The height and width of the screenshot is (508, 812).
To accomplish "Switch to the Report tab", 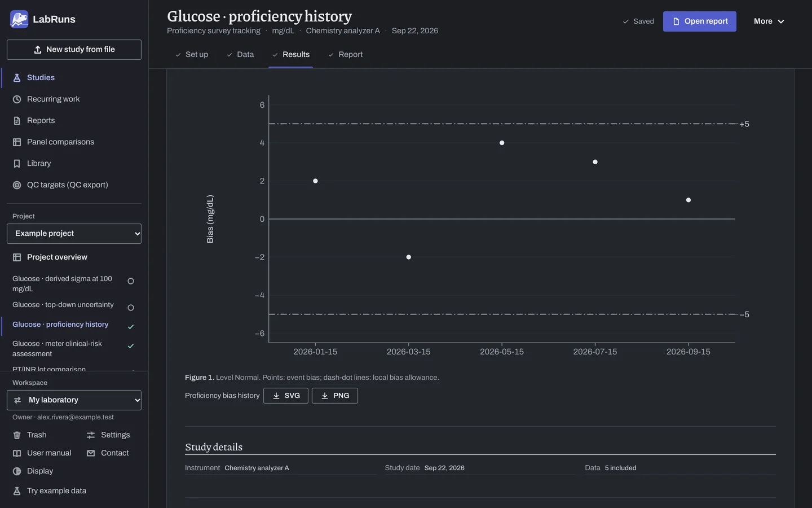I will [345, 55].
